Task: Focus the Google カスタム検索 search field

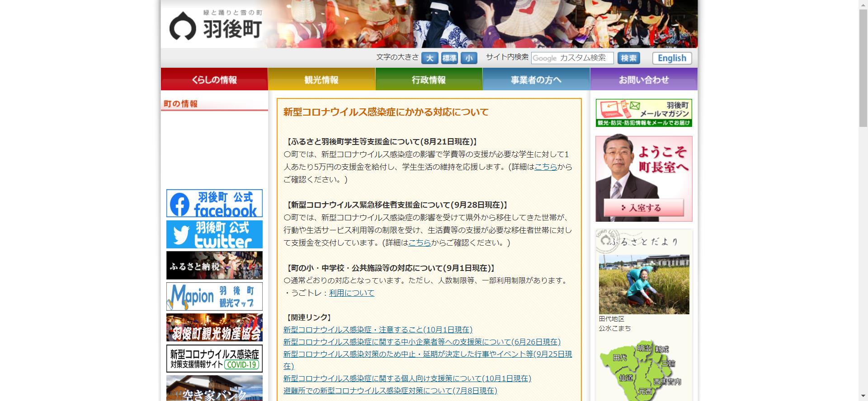Action: point(572,58)
